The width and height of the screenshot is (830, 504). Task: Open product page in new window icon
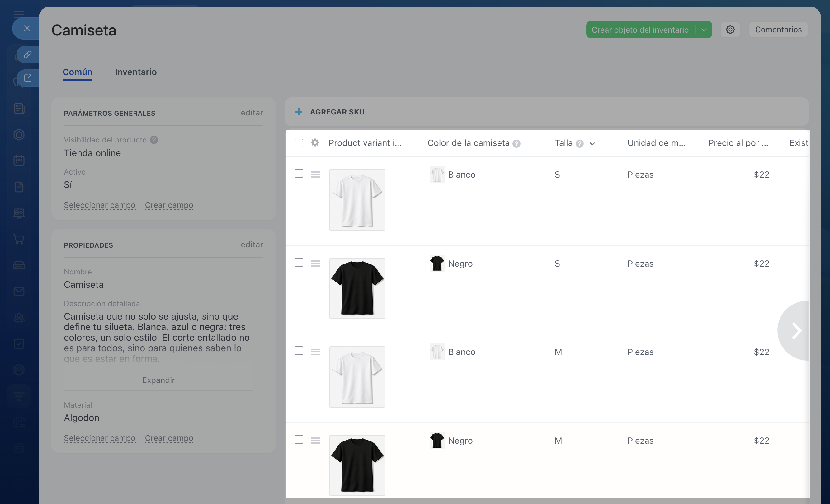coord(28,78)
